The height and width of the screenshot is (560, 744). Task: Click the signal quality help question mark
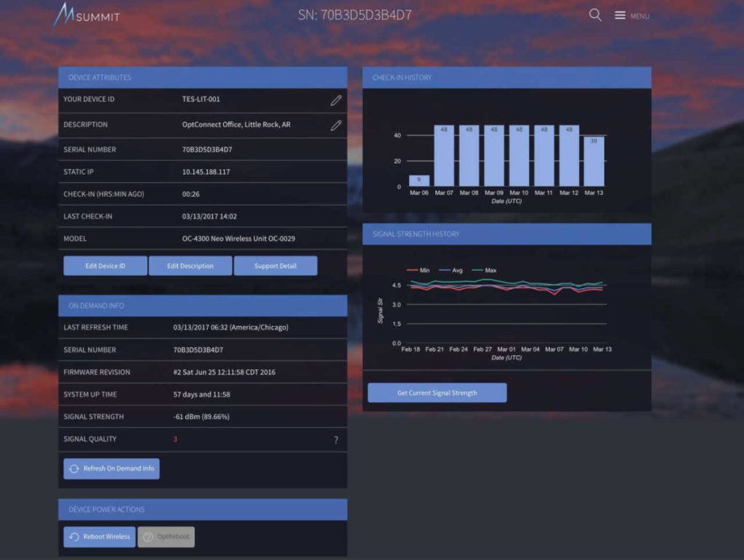[336, 439]
